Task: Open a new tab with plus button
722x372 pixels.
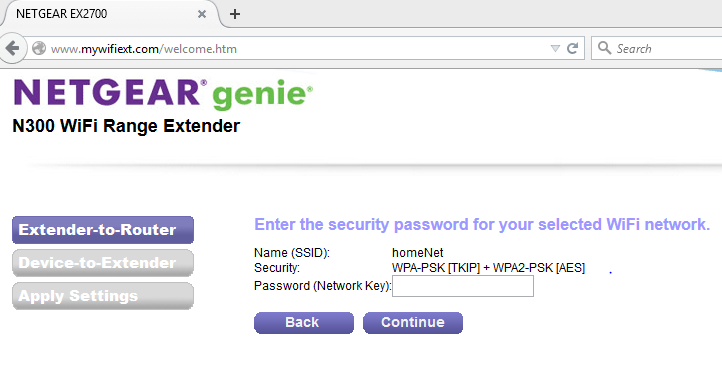Action: pos(235,14)
